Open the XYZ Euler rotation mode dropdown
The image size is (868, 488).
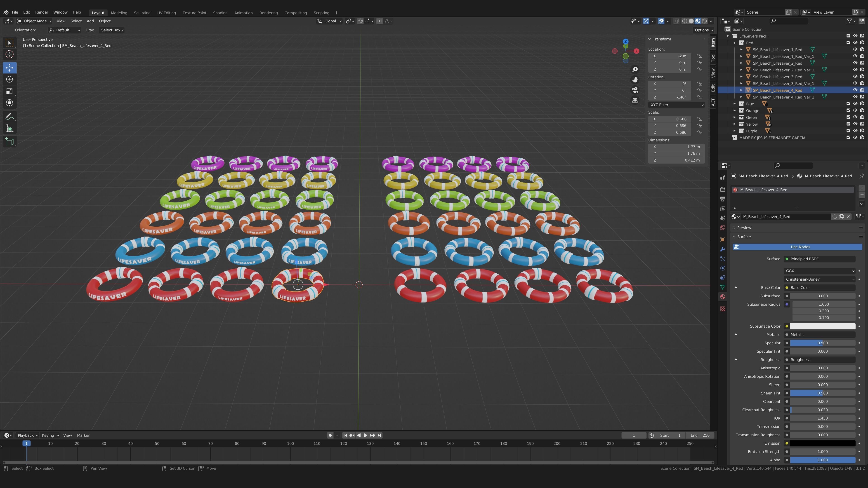click(676, 105)
